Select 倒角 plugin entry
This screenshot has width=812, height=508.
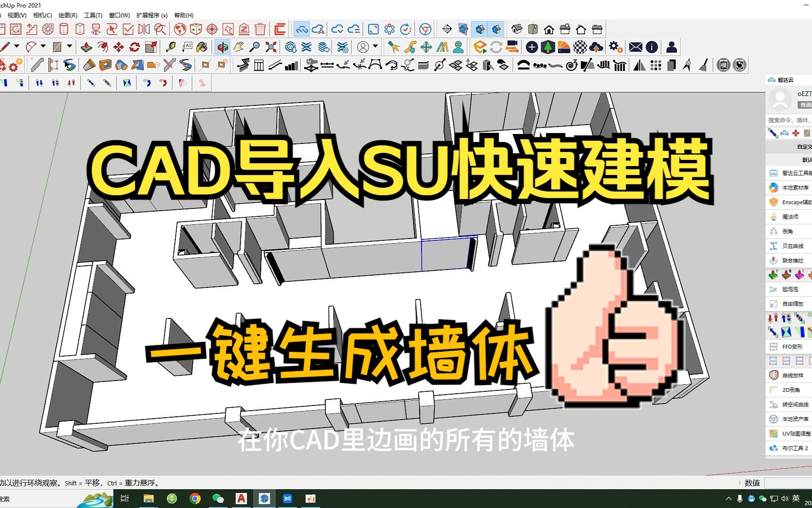[789, 231]
